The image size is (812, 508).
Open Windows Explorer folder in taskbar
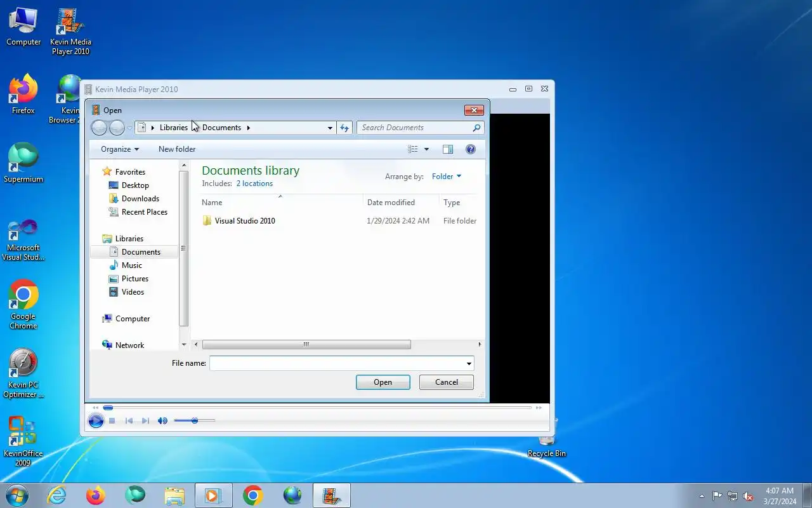[174, 495]
